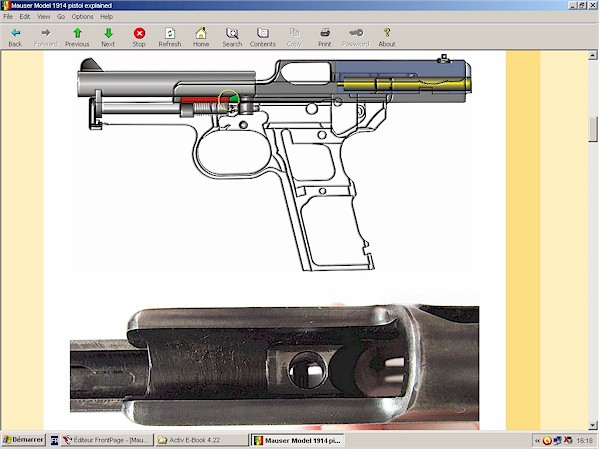Image resolution: width=600 pixels, height=450 pixels.
Task: Click the orange circular system tray icon
Action: (547, 441)
